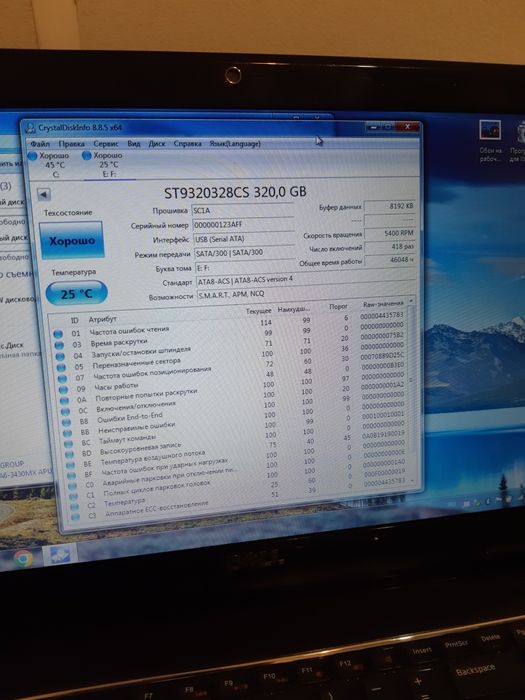Click the status icon for attribute BE
This screenshot has height=700, width=525.
(71, 465)
